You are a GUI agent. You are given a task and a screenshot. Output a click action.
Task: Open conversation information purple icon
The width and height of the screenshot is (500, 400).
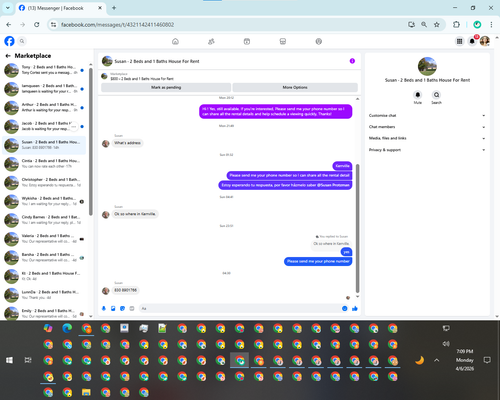352,61
